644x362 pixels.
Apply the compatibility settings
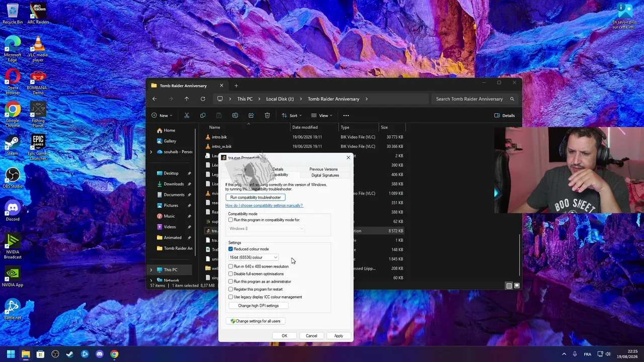pos(339,336)
